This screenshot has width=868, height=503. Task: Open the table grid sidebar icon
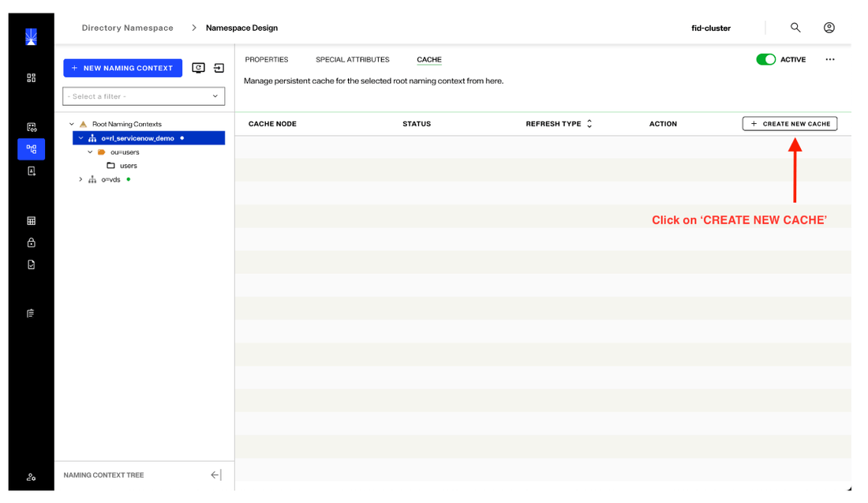click(x=31, y=220)
